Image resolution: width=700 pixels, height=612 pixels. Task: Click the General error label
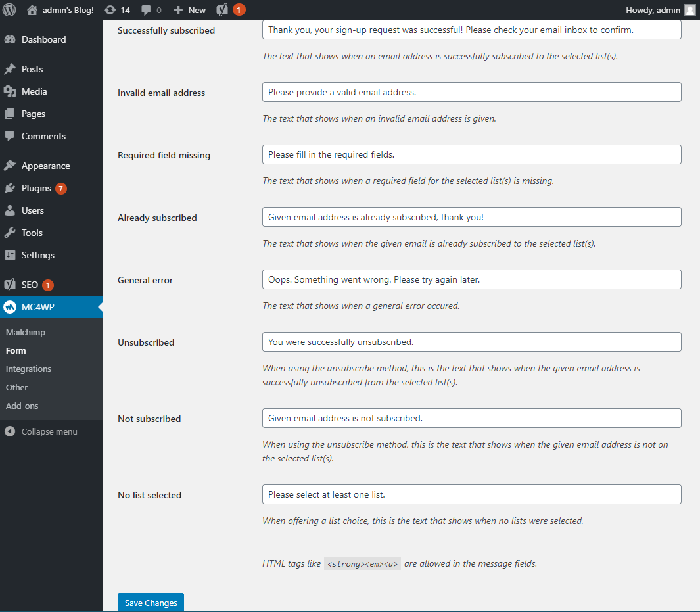coord(145,280)
